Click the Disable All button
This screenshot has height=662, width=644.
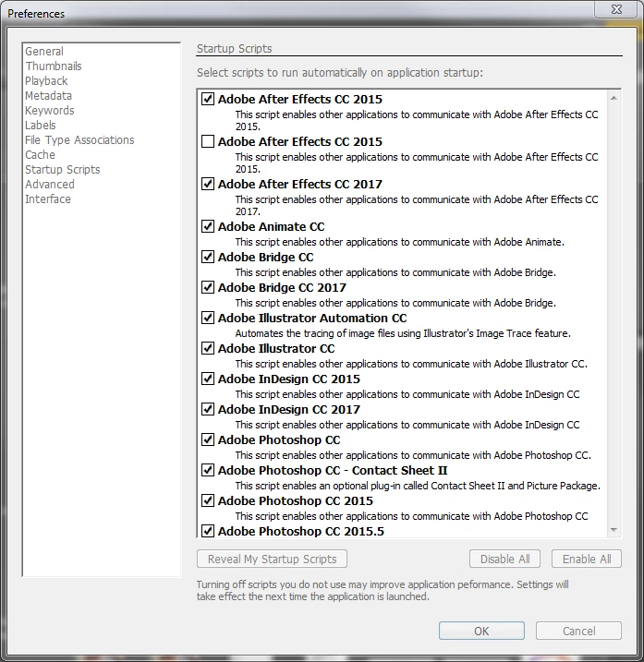[505, 559]
